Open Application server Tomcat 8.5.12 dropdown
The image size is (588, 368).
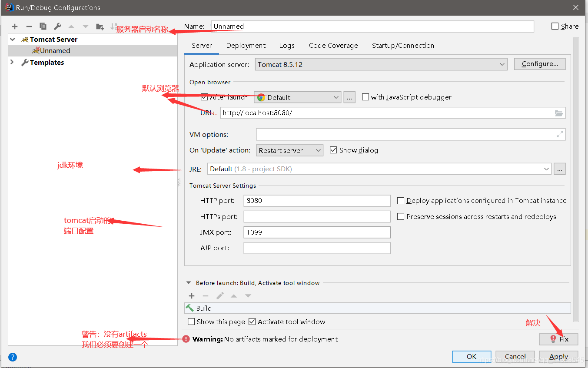pyautogui.click(x=381, y=64)
